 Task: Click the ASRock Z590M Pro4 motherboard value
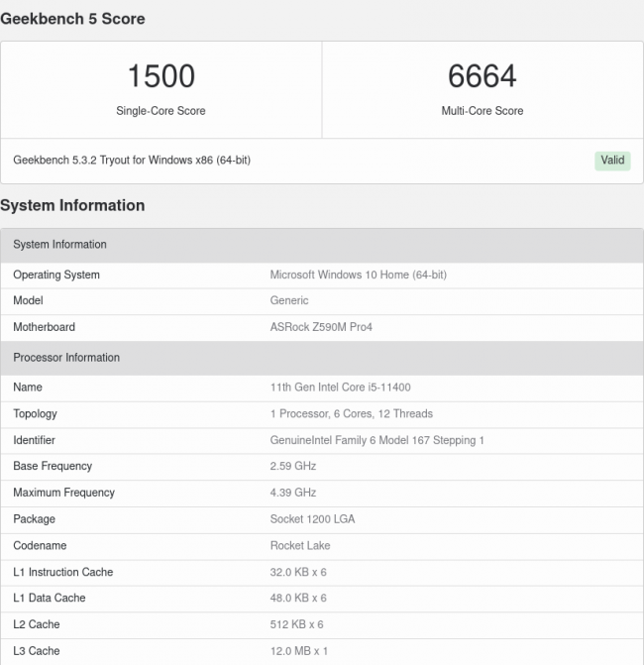coord(321,327)
